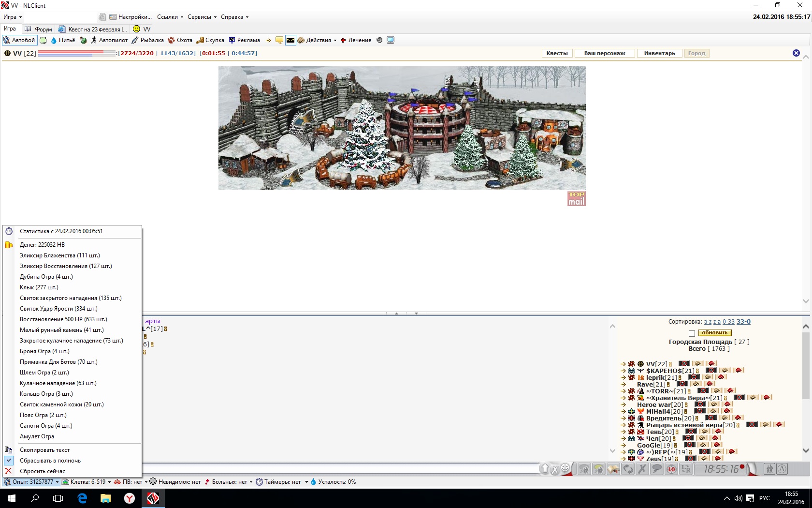This screenshot has height=508, width=812.
Task: Click Денег: 225032 НВ statistics entry
Action: [72, 245]
